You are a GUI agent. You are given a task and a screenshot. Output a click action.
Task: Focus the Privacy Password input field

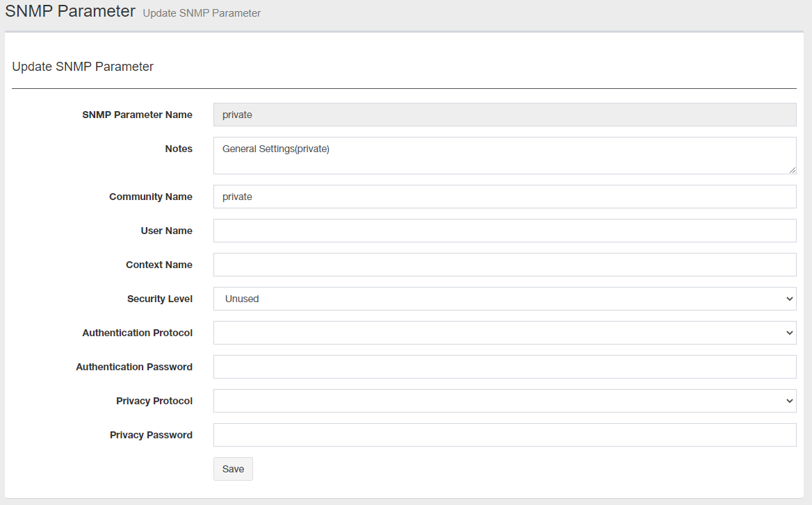(x=504, y=435)
